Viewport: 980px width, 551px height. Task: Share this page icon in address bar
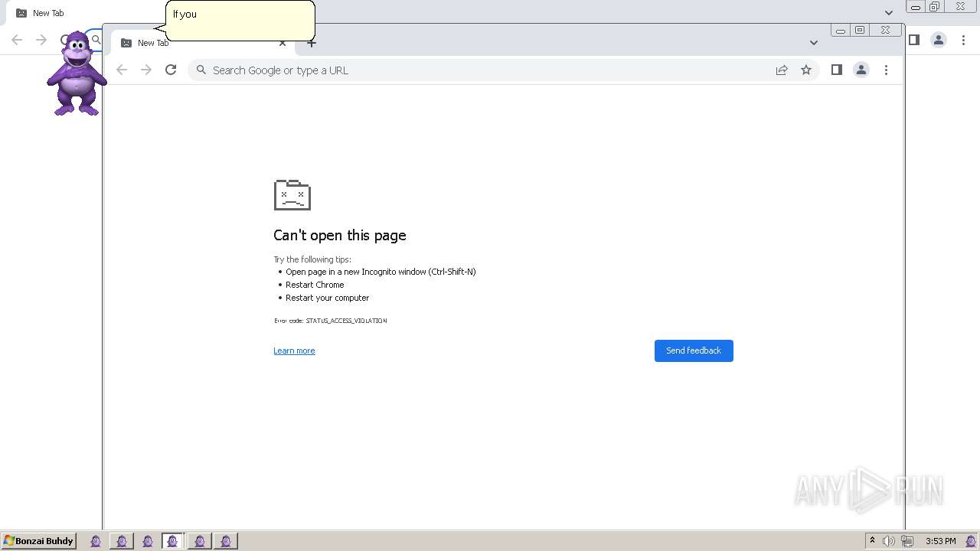[x=782, y=70]
